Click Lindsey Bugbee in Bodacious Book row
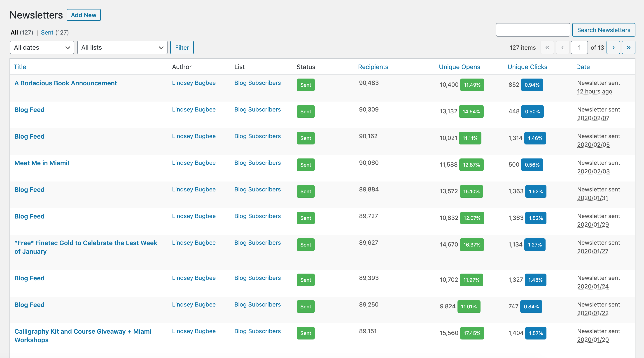 194,83
